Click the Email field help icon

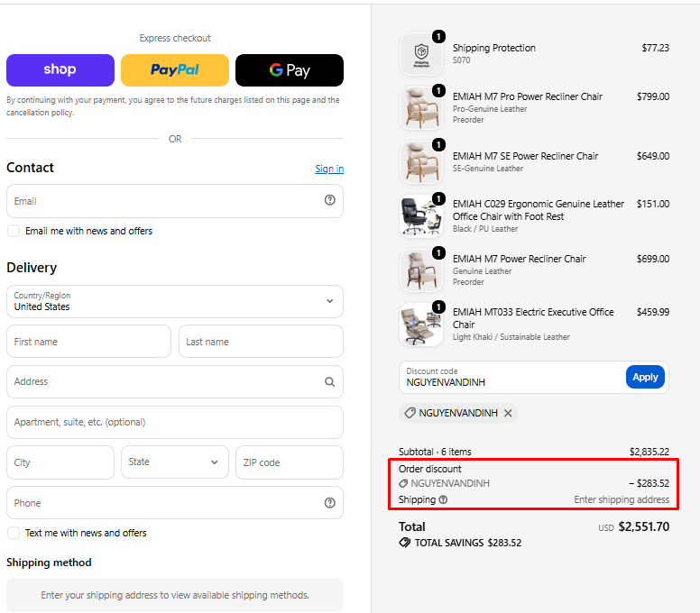coord(330,200)
